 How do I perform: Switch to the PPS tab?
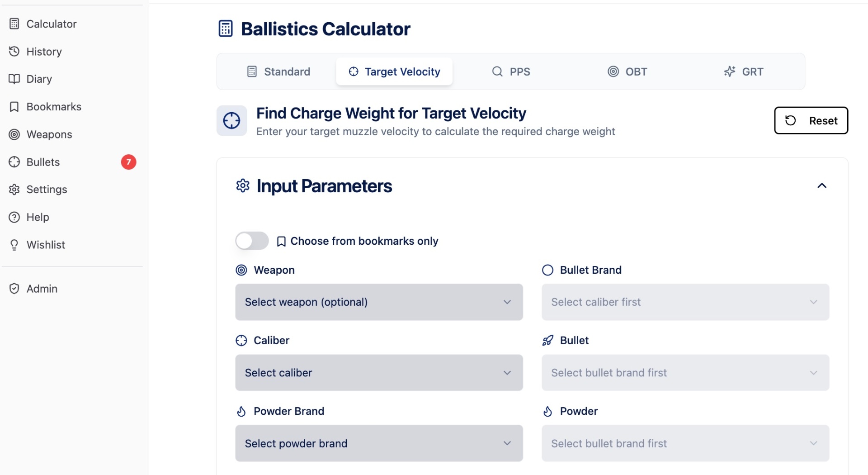(511, 71)
